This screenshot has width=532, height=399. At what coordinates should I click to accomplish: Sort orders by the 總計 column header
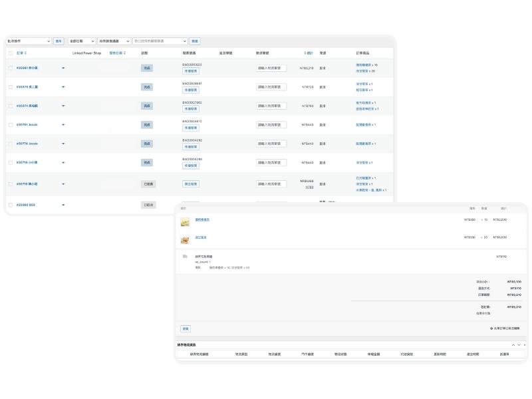pos(309,53)
